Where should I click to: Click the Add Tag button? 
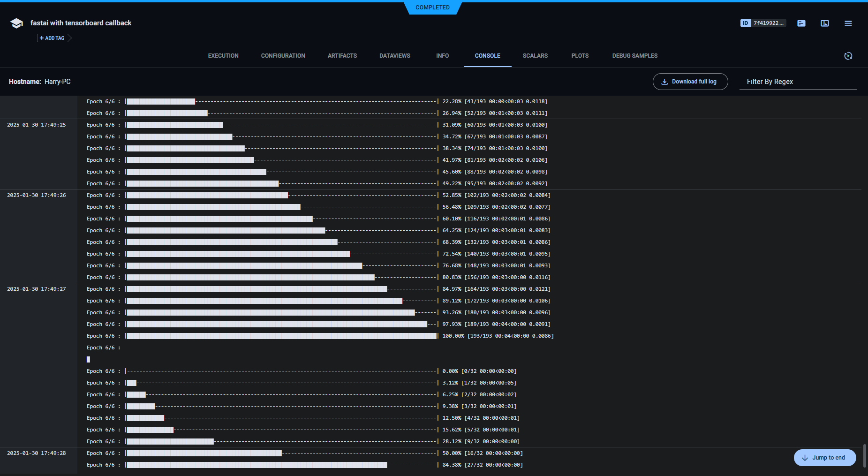[x=53, y=38]
